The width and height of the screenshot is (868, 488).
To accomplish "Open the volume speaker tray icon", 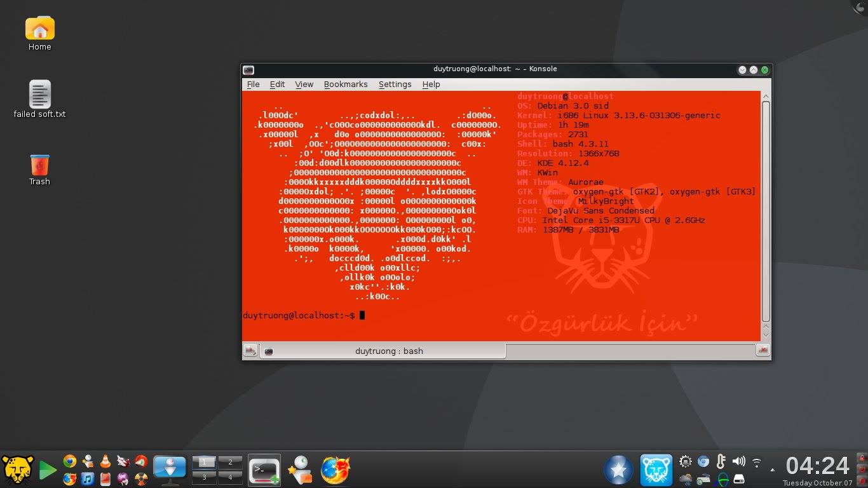I will [x=738, y=462].
